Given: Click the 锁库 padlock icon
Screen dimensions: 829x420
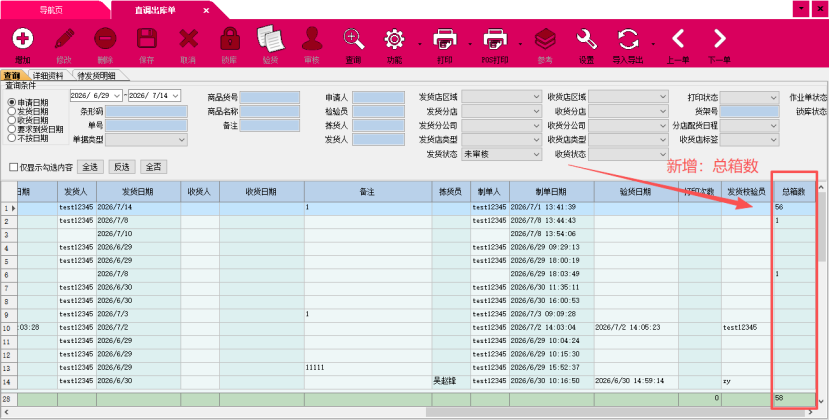Looking at the screenshot, I should click(x=229, y=39).
